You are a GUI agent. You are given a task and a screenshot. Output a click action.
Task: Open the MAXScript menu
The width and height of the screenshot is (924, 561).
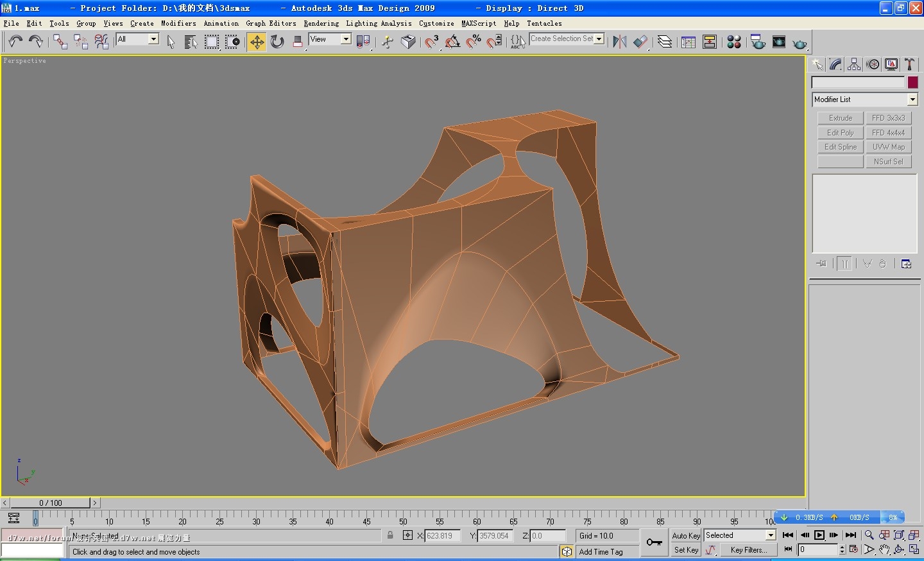(479, 23)
